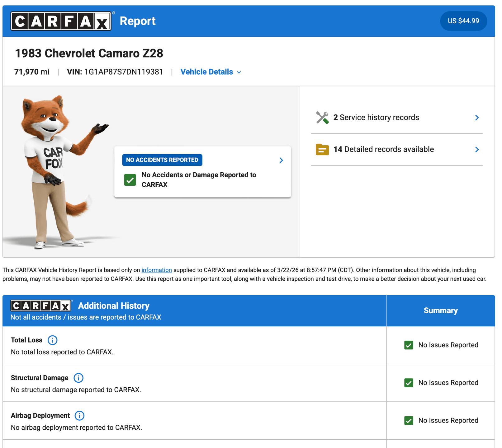Click the yellow detailed records folder icon
The height and width of the screenshot is (448, 502).
[x=322, y=150]
